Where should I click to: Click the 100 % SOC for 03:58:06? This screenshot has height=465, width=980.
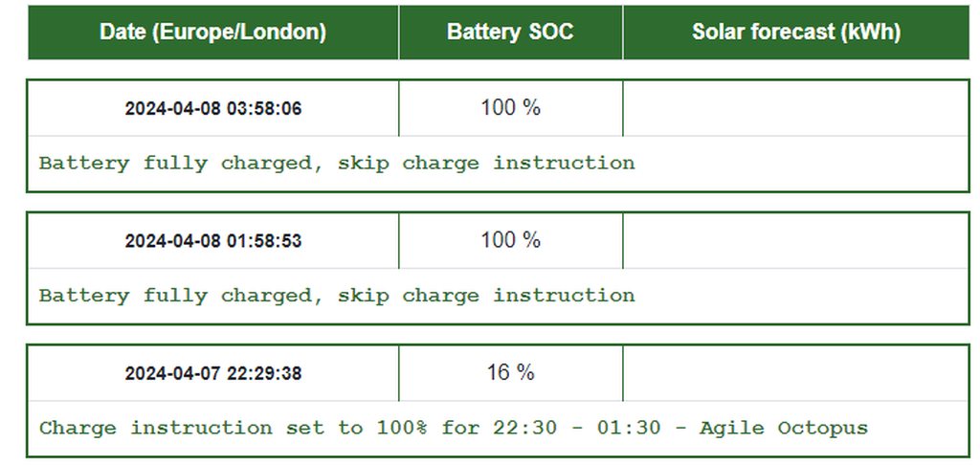(510, 107)
